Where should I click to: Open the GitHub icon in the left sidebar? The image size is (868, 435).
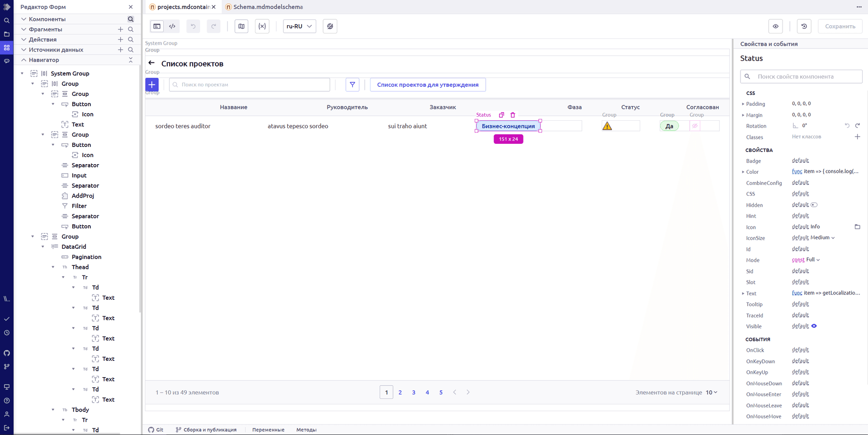(7, 353)
